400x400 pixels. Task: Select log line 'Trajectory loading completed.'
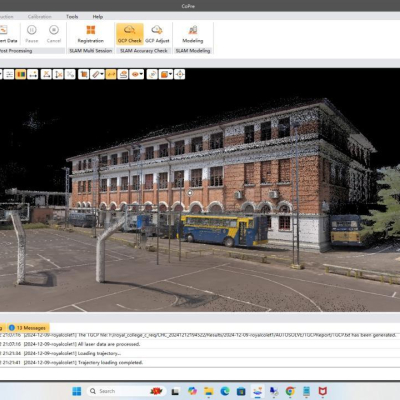110,362
